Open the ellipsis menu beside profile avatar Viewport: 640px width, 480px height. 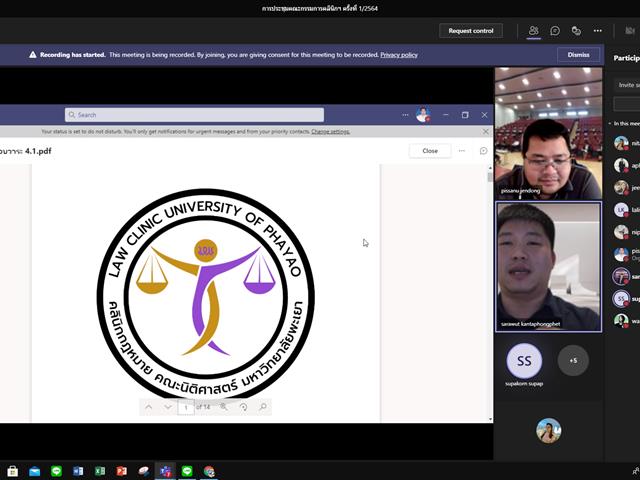tap(405, 115)
